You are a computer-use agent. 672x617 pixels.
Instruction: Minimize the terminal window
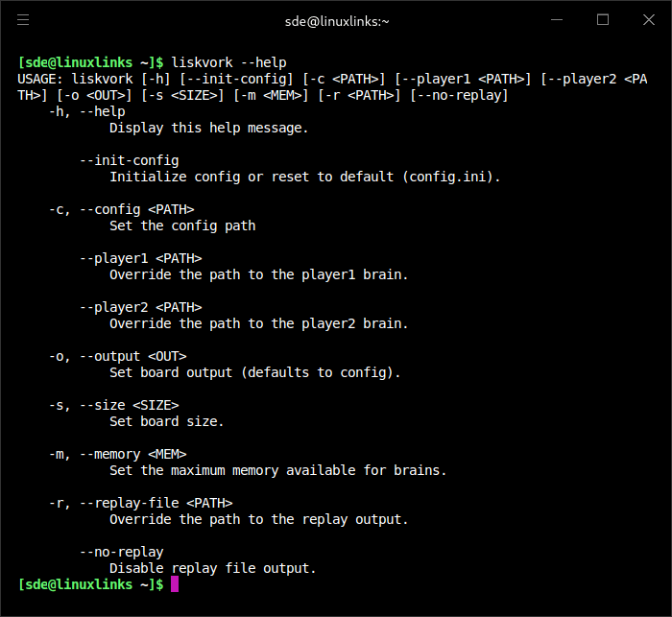[558, 20]
